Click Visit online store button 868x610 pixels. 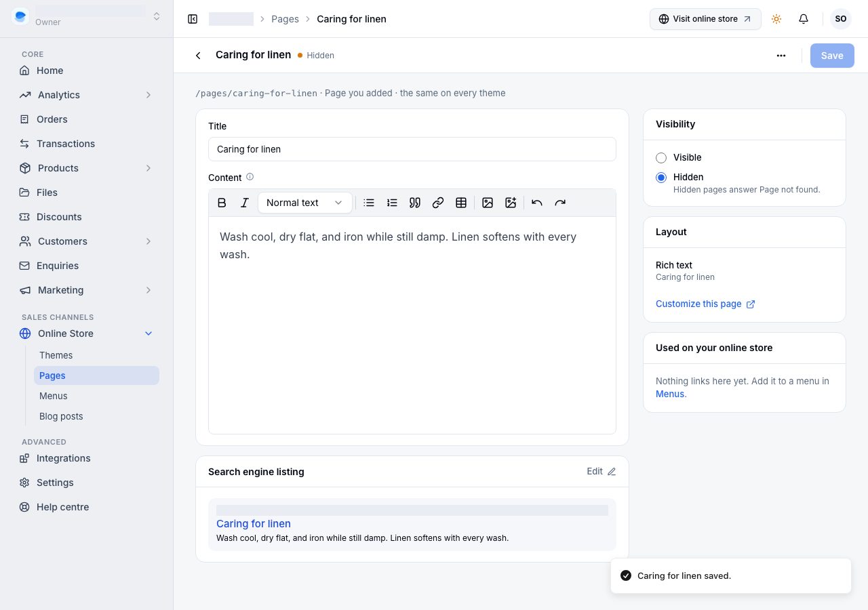[705, 19]
